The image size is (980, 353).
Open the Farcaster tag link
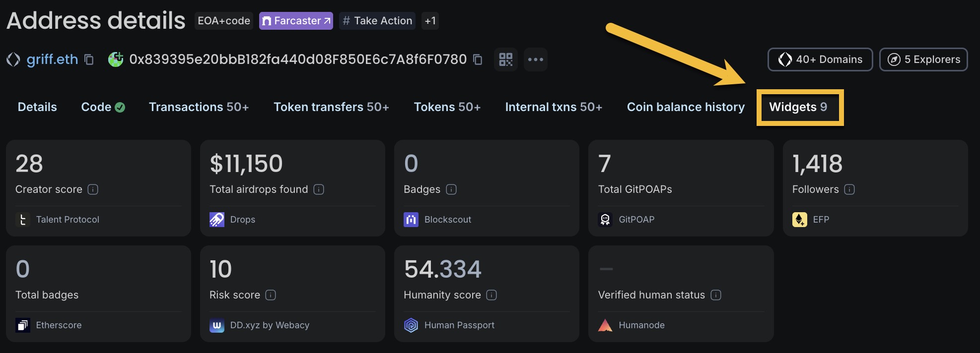click(296, 21)
